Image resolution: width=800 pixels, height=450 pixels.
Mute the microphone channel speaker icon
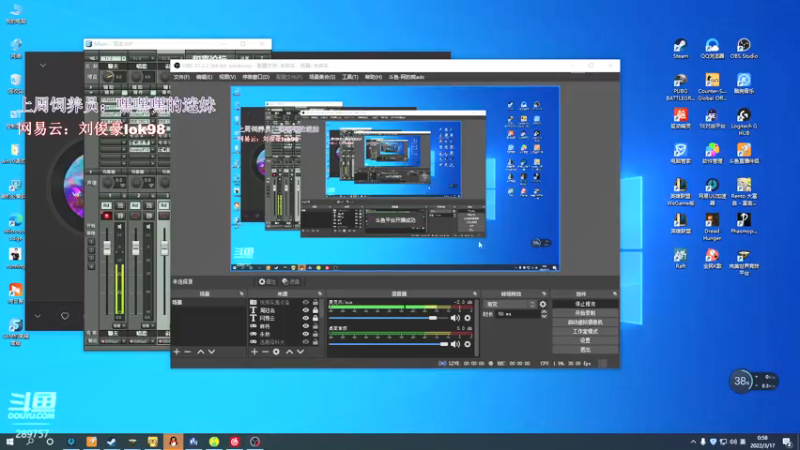(x=455, y=318)
